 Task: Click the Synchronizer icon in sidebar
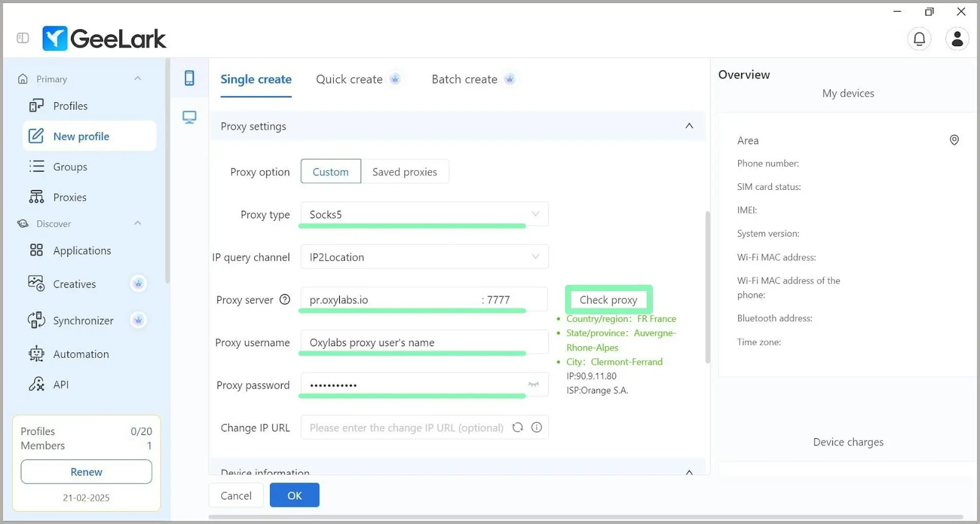(37, 320)
